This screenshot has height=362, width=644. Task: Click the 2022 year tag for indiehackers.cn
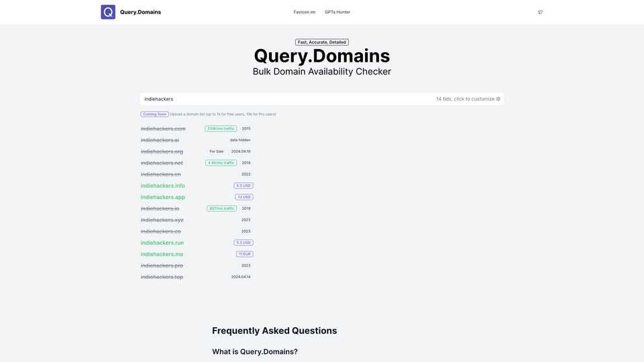coord(246,174)
